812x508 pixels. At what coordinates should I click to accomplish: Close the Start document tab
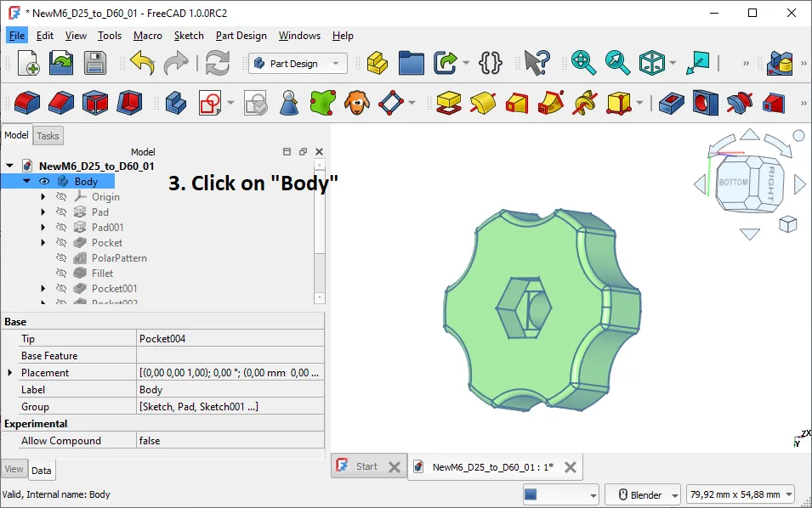[x=394, y=467]
